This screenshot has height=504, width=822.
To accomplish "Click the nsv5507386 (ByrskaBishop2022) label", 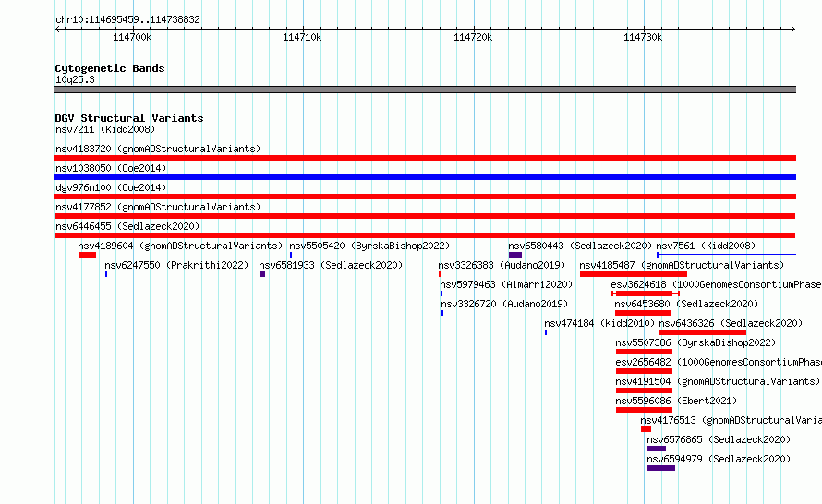I will pos(695,342).
